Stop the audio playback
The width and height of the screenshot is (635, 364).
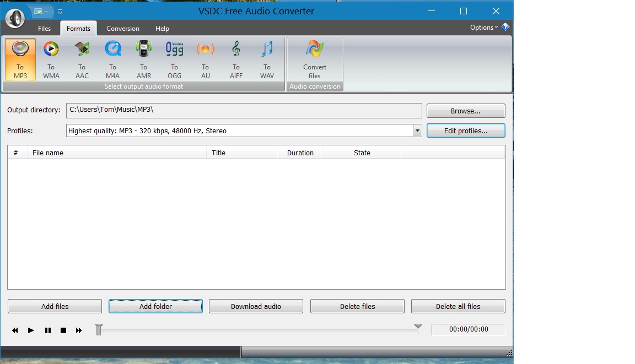click(x=63, y=330)
